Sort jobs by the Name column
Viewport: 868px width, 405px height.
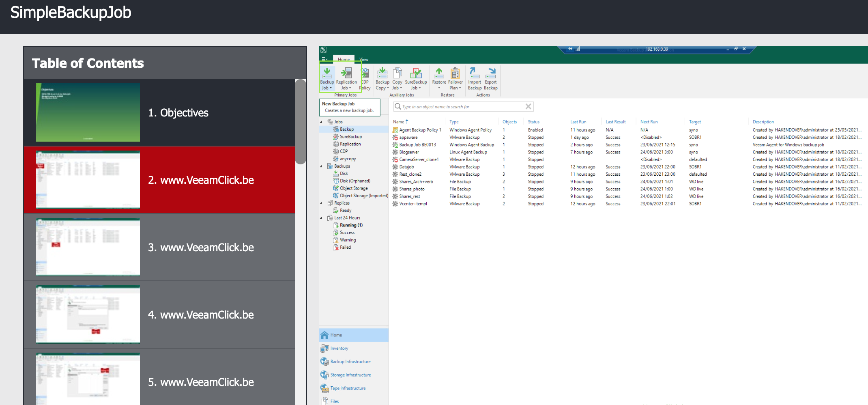click(400, 121)
